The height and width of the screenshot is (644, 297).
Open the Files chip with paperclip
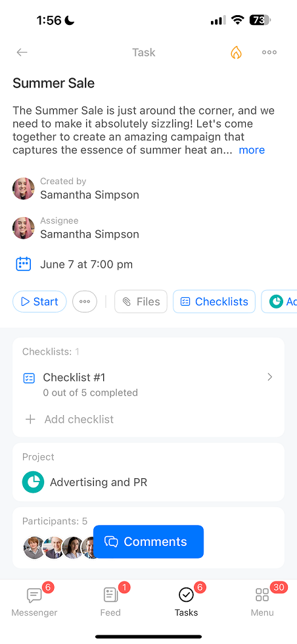pyautogui.click(x=141, y=301)
